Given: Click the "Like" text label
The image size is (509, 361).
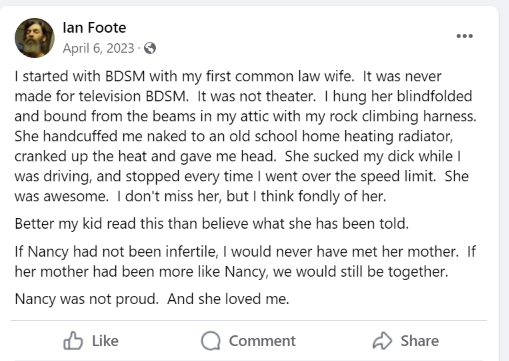Looking at the screenshot, I should click(x=105, y=341).
